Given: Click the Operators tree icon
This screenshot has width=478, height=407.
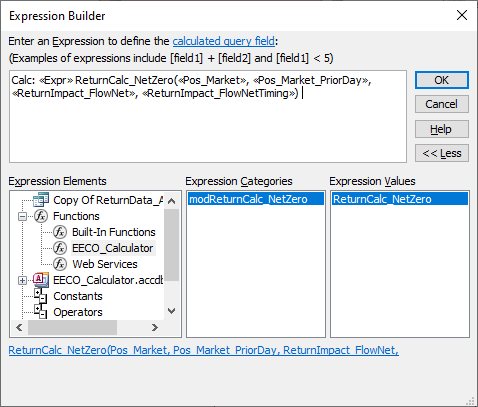Looking at the screenshot, I should pyautogui.click(x=40, y=311).
